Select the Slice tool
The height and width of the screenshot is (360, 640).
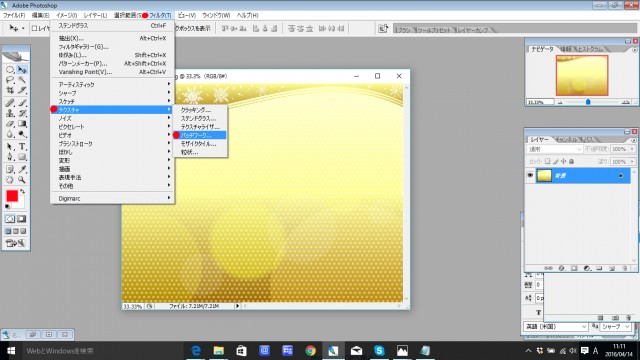pos(22,90)
